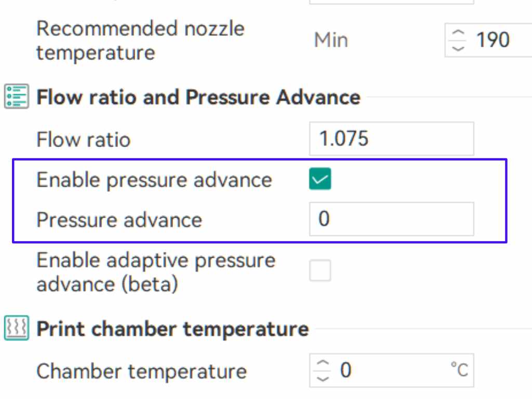This screenshot has height=399, width=532.
Task: Raise chamber temperature using up arrow
Action: tap(323, 364)
